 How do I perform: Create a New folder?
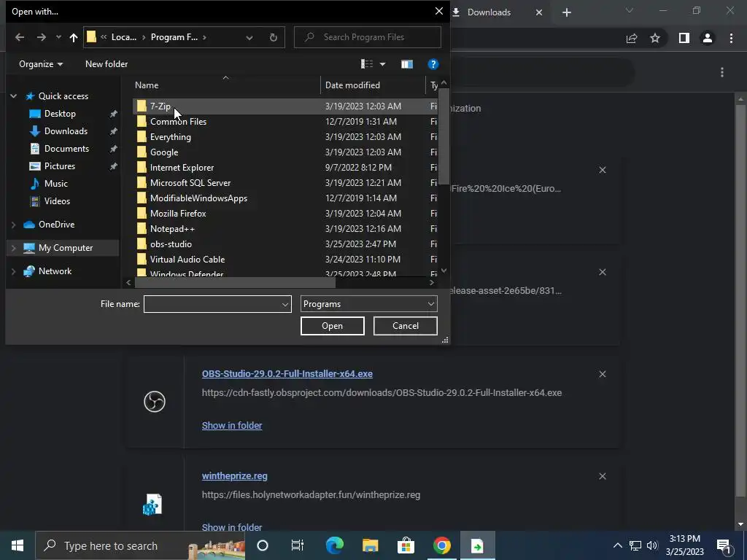coord(107,64)
